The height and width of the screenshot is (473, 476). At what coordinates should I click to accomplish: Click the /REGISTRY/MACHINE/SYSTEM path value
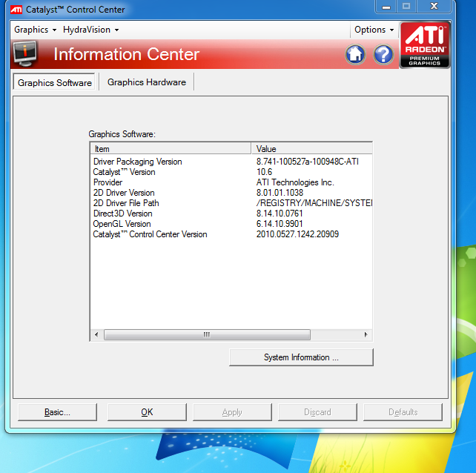(314, 203)
